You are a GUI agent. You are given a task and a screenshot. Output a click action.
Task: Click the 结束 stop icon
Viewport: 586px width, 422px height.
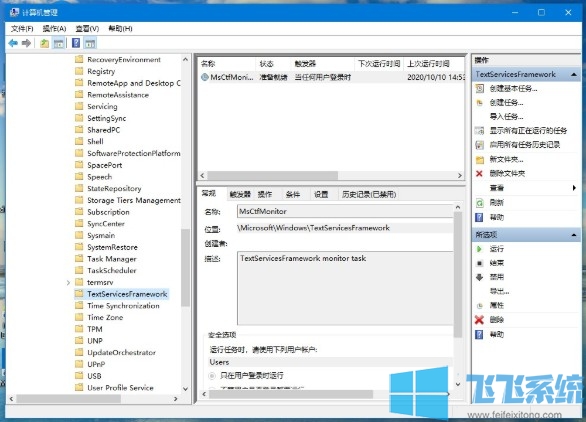tap(479, 263)
